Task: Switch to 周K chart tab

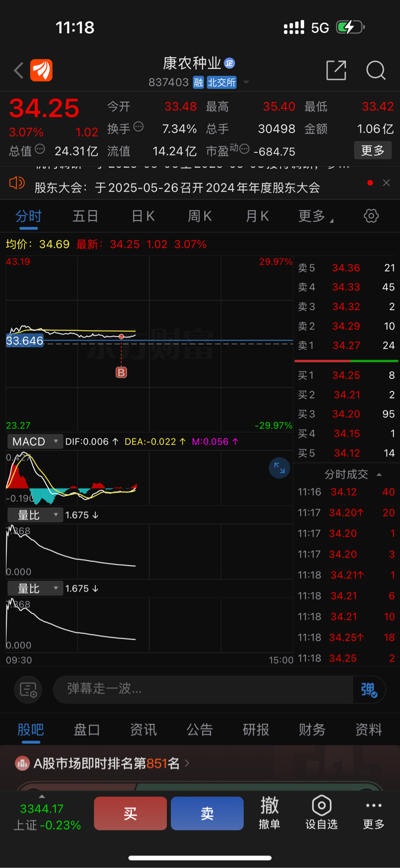Action: (200, 216)
